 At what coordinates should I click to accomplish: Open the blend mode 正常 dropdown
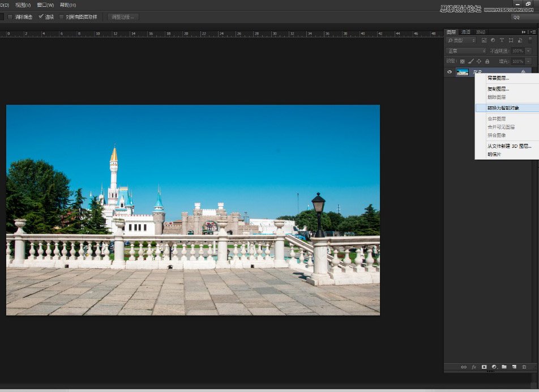tap(466, 51)
